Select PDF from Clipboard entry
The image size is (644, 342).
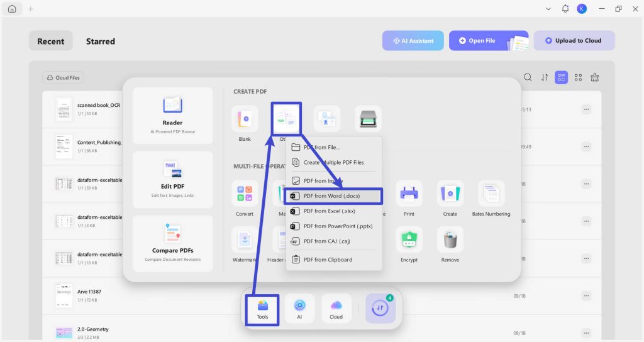334,260
